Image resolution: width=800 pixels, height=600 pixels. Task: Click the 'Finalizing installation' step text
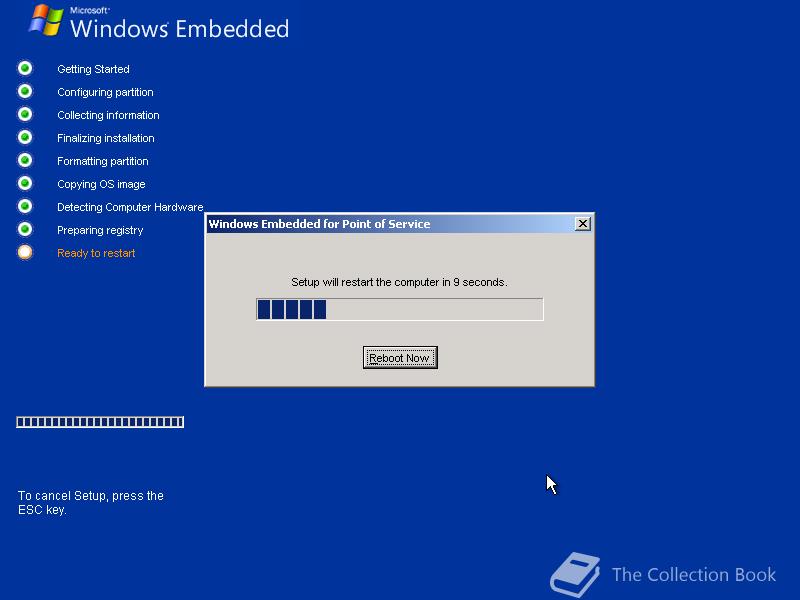pyautogui.click(x=106, y=138)
